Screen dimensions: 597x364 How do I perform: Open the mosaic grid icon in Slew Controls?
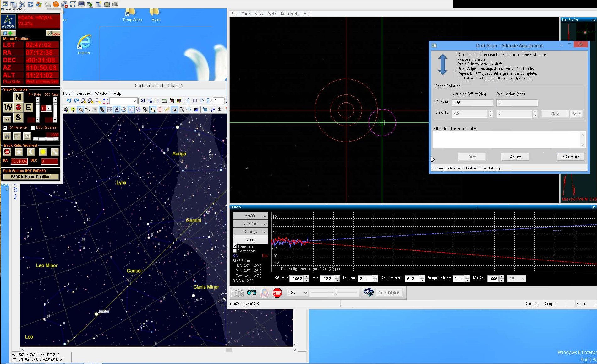(17, 136)
